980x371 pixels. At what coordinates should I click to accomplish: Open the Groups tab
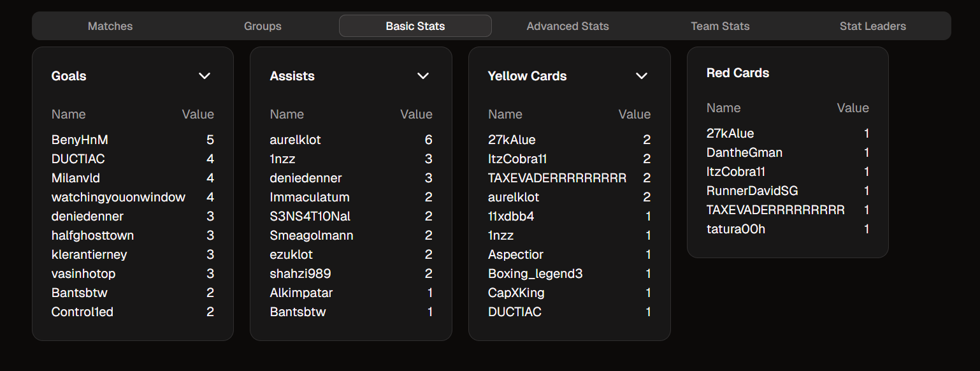[x=263, y=26]
